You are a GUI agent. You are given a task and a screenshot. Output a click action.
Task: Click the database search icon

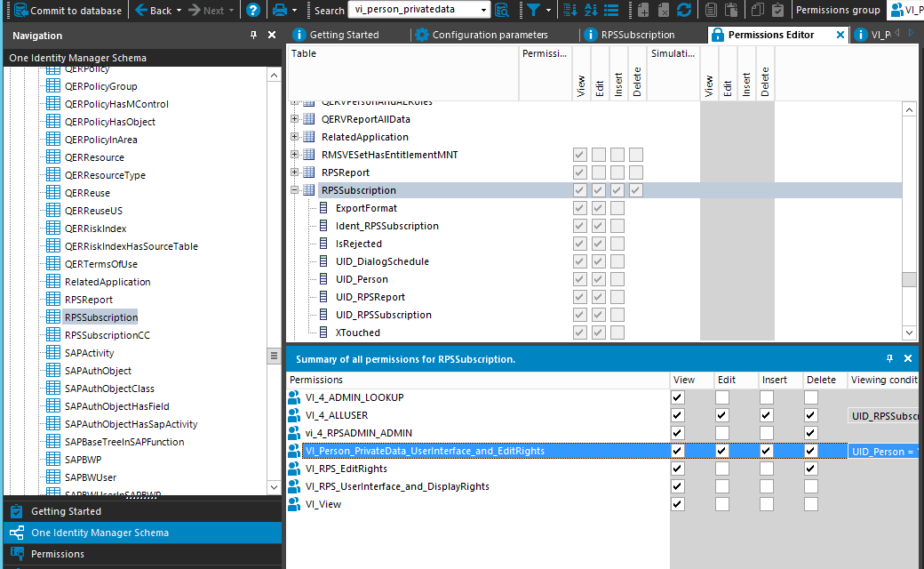(x=501, y=10)
